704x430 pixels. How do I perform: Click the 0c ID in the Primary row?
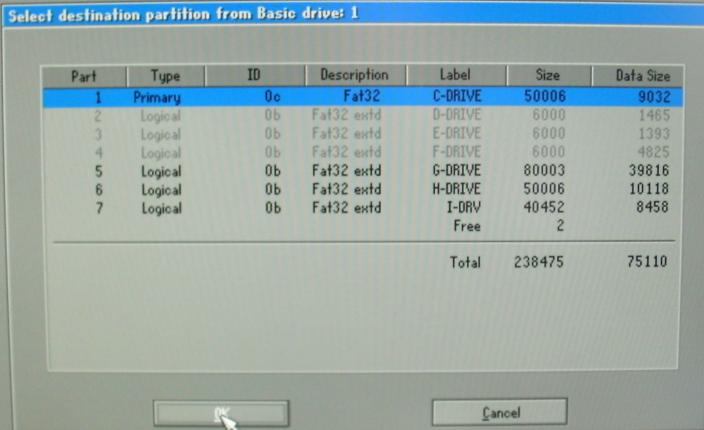pyautogui.click(x=273, y=97)
